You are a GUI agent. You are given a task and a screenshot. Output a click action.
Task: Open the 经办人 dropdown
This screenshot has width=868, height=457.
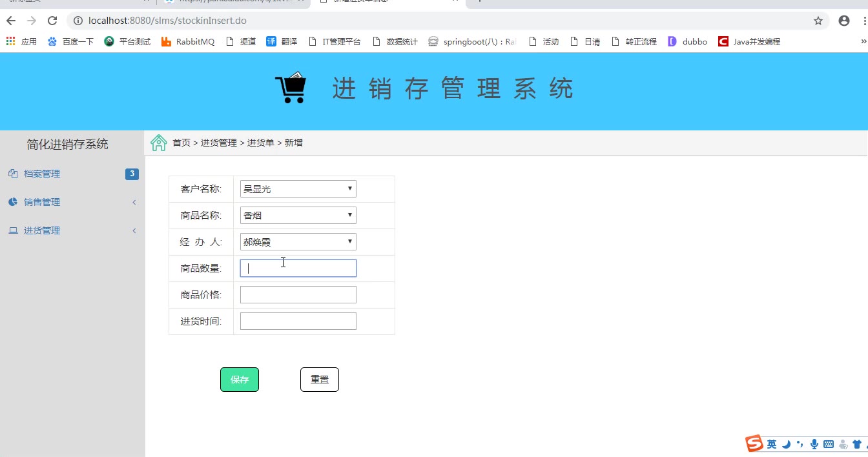298,242
